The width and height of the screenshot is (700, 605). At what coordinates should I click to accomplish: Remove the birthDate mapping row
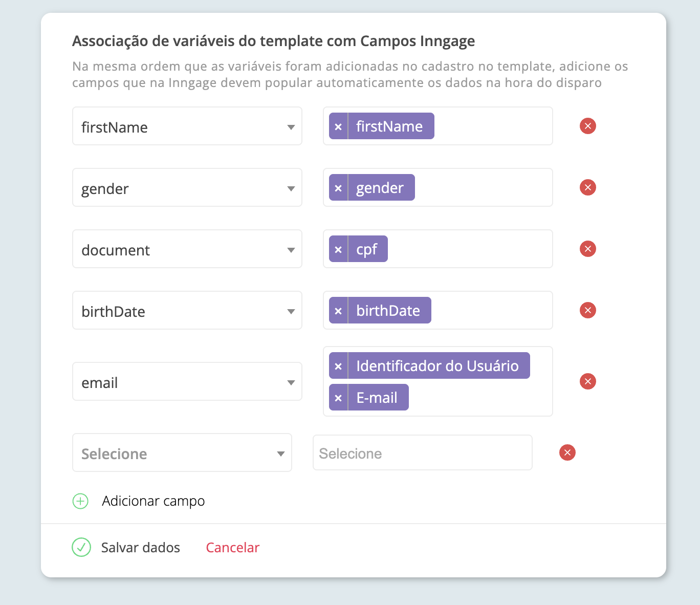pos(588,310)
